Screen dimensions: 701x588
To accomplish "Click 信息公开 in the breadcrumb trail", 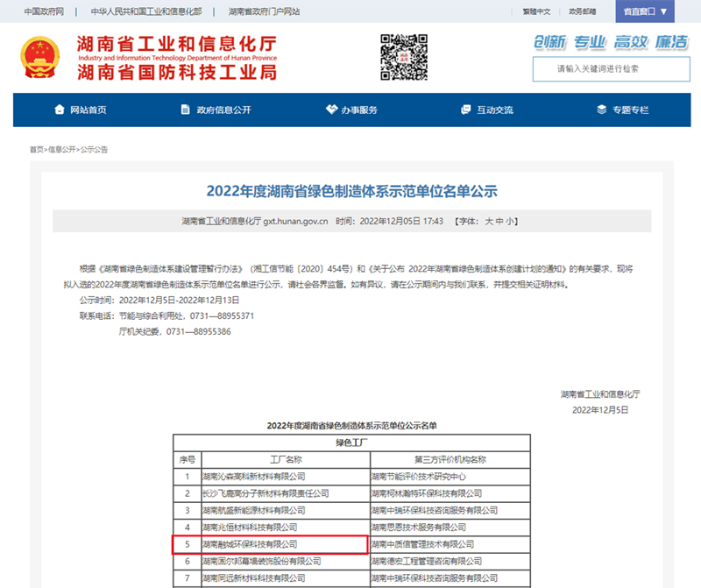I will point(61,149).
